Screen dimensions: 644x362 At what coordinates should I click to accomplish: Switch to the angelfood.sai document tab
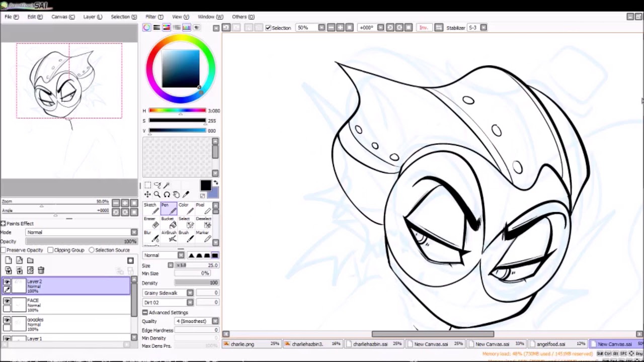(x=558, y=344)
